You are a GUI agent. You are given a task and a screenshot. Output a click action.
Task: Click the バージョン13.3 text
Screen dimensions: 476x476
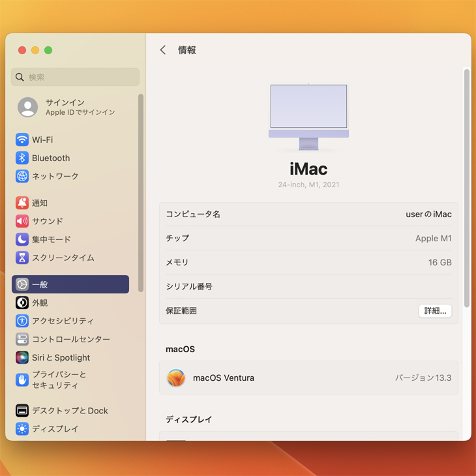[x=423, y=378]
